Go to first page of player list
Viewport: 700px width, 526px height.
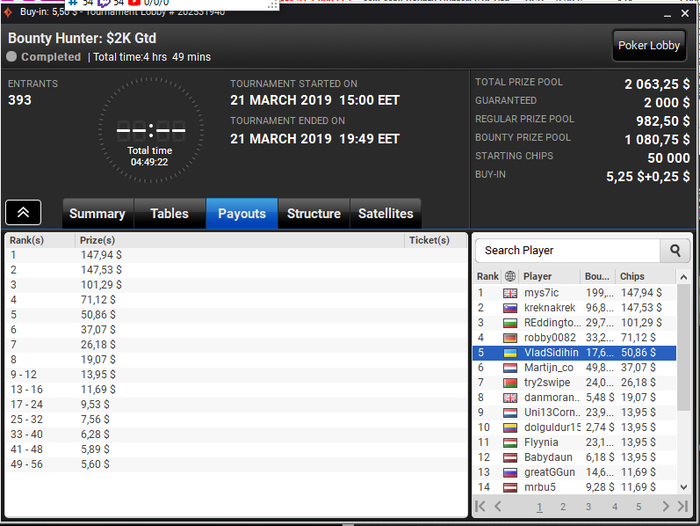480,506
